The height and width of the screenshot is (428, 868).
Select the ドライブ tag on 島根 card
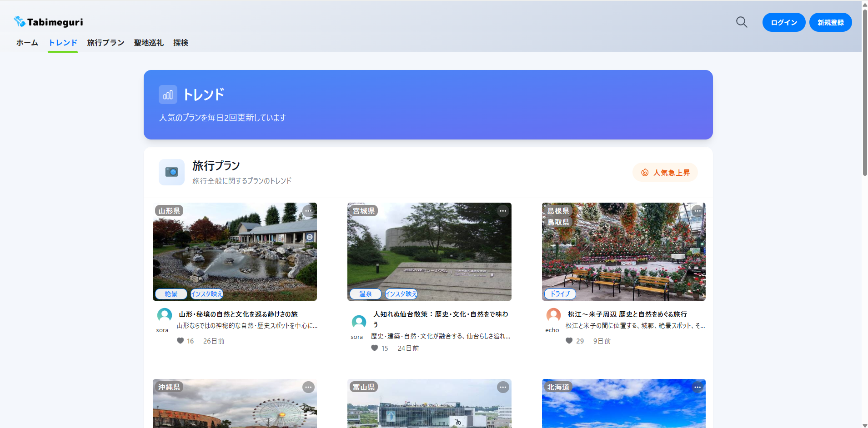coord(560,294)
